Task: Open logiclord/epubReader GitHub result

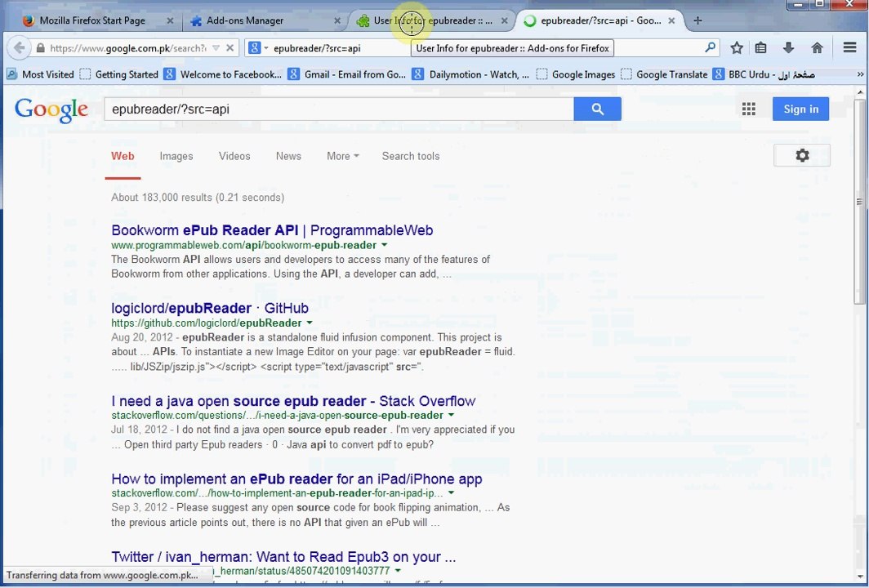Action: 210,308
